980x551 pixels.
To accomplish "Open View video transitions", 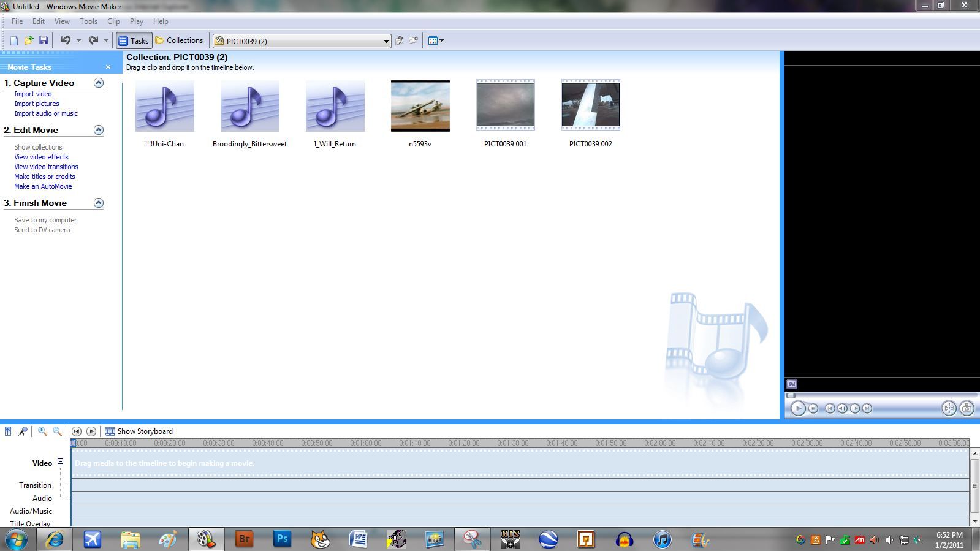I will [x=46, y=167].
